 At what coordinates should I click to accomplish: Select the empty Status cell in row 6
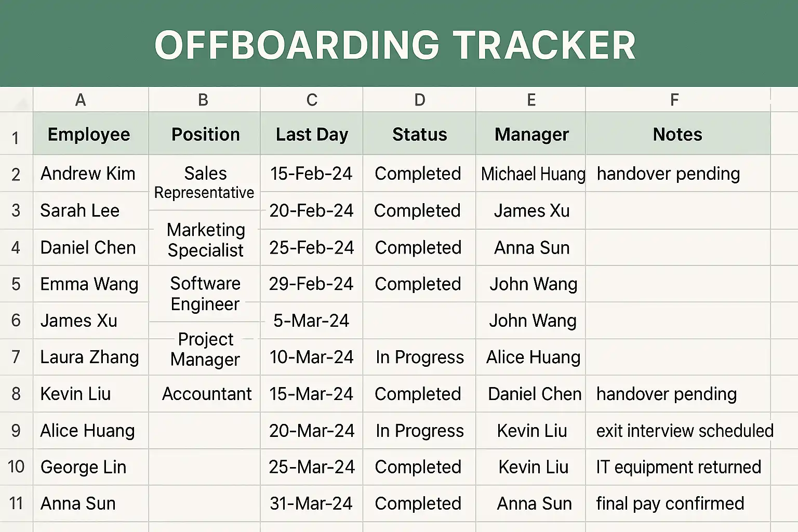click(x=419, y=321)
